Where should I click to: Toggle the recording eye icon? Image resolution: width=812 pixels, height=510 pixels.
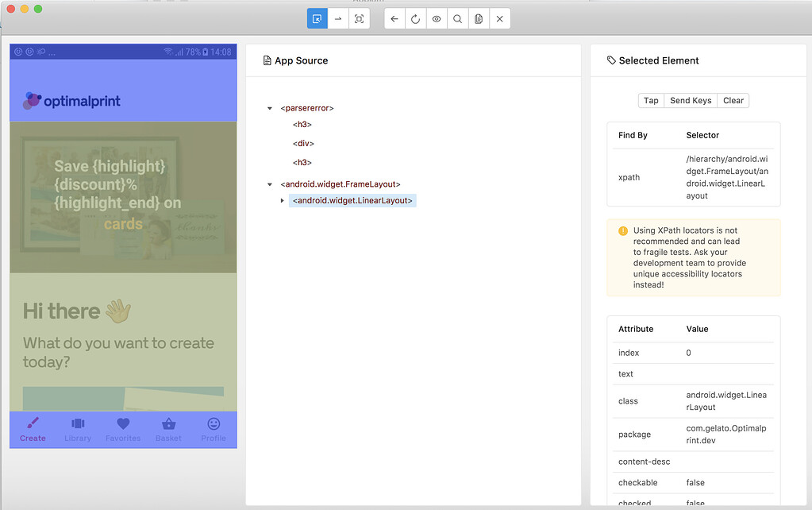point(436,17)
